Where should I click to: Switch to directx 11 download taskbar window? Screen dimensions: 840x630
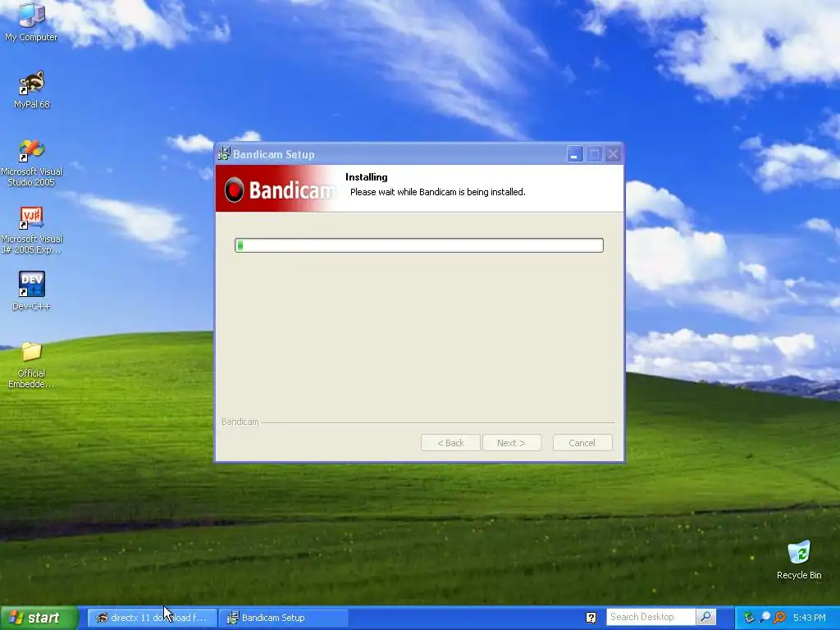[152, 618]
